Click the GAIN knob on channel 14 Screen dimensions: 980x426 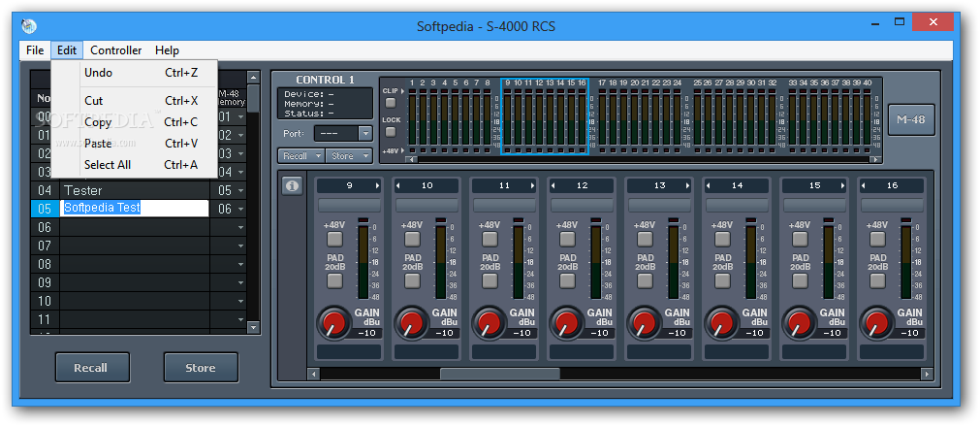click(x=722, y=323)
